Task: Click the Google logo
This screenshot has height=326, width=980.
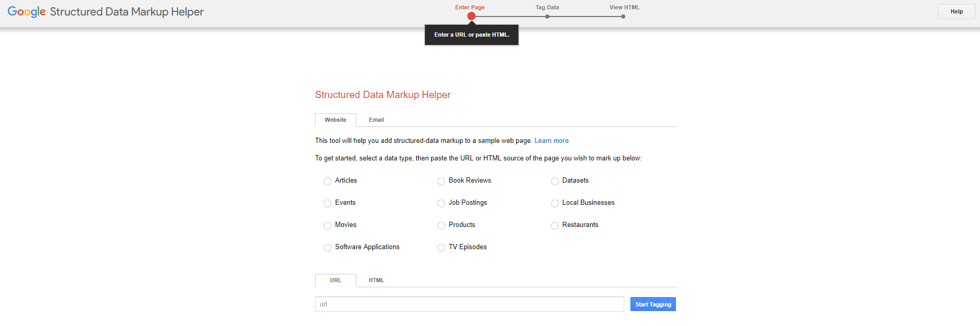Action: (27, 12)
